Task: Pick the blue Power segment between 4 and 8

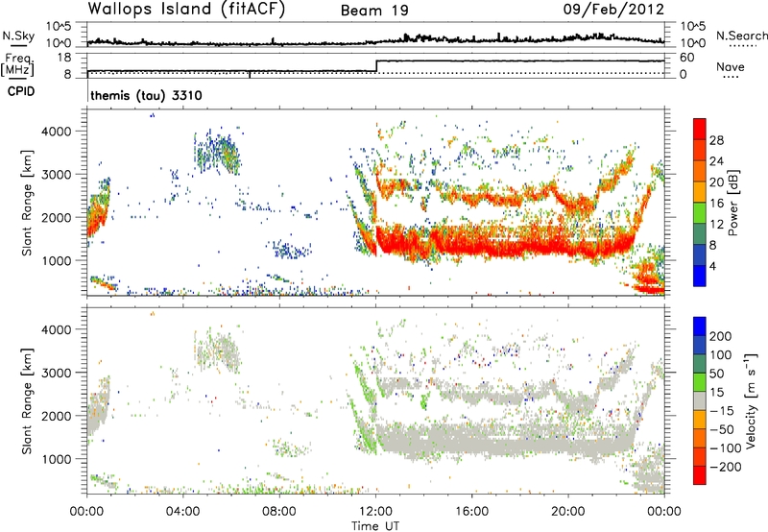Action: click(700, 254)
